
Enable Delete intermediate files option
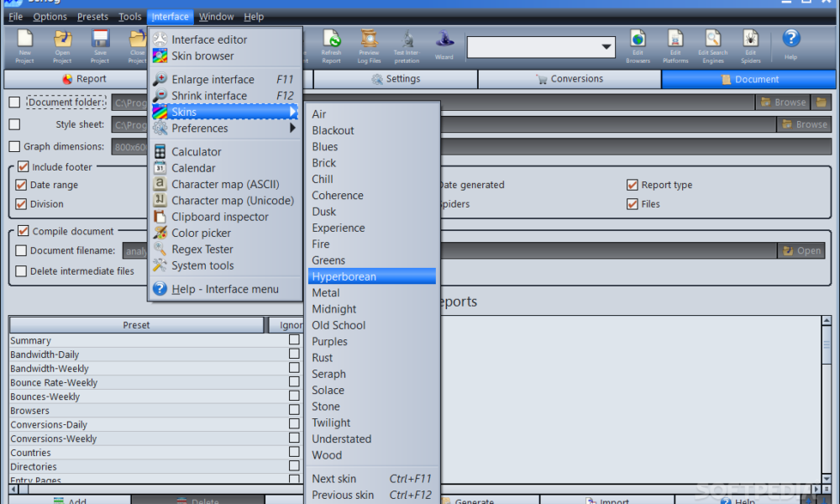[21, 271]
